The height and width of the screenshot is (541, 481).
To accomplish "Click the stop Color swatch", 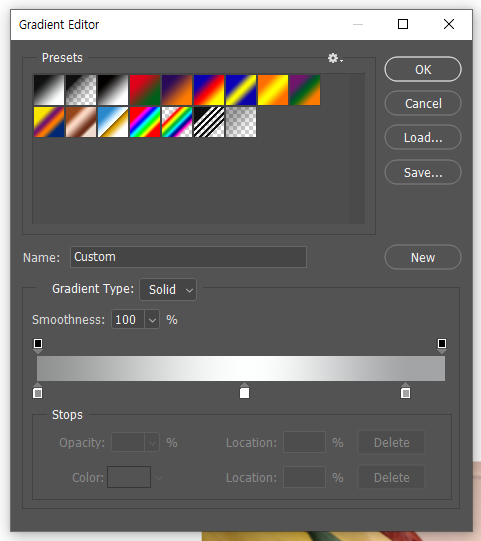I will tap(129, 477).
